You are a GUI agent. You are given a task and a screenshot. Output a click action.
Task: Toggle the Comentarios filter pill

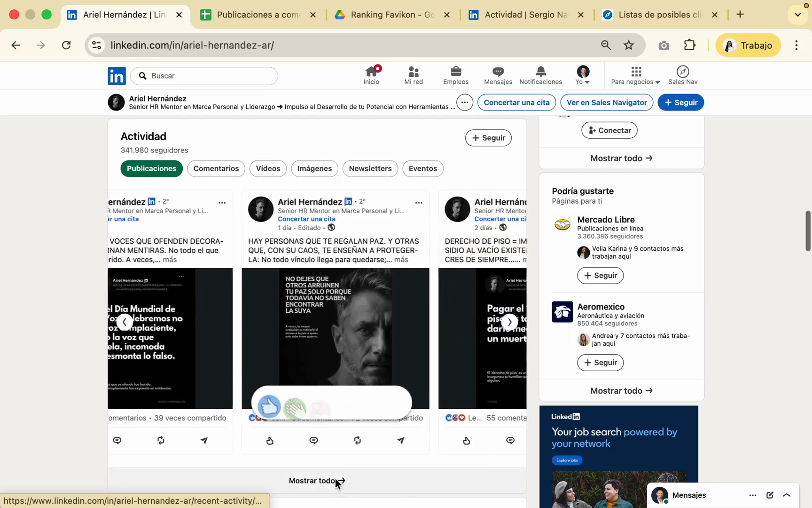click(216, 168)
